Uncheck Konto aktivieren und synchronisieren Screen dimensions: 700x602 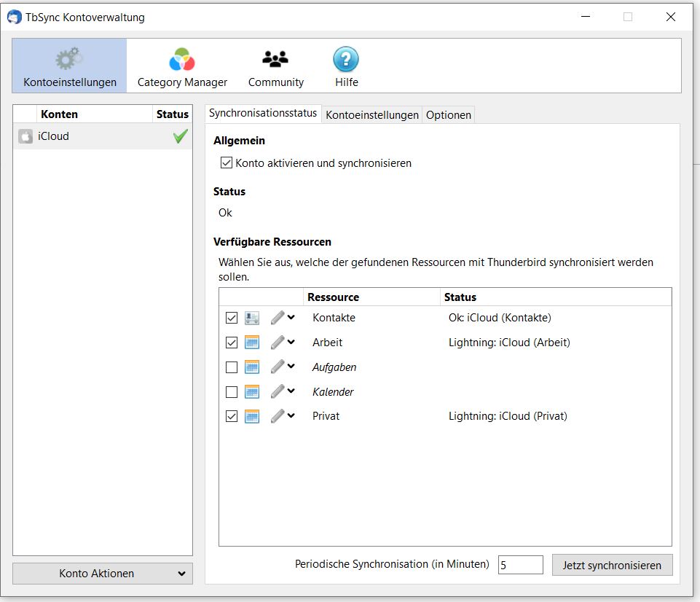tap(227, 163)
